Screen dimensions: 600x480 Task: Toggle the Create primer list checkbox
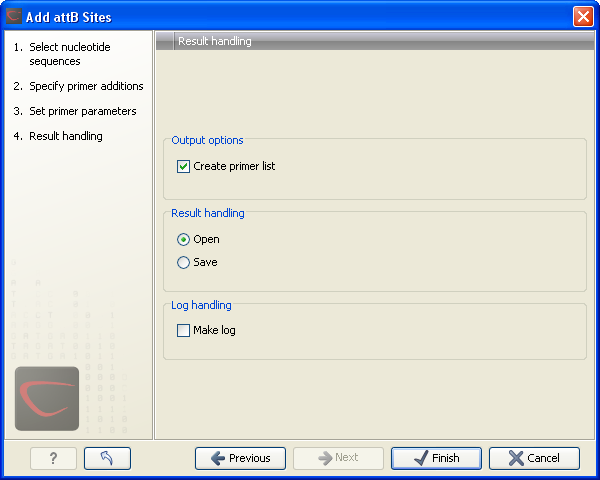(183, 166)
